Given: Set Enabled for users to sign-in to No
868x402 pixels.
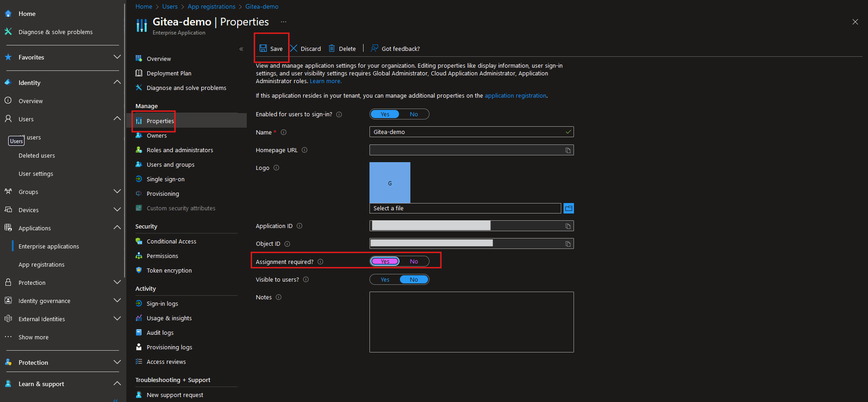Looking at the screenshot, I should (414, 114).
